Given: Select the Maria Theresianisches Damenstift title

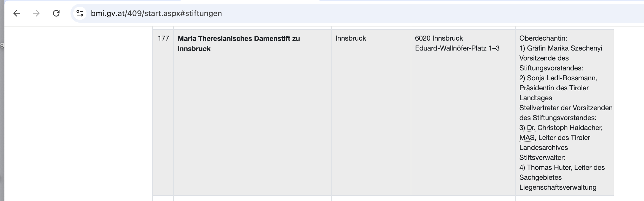Looking at the screenshot, I should pos(239,44).
